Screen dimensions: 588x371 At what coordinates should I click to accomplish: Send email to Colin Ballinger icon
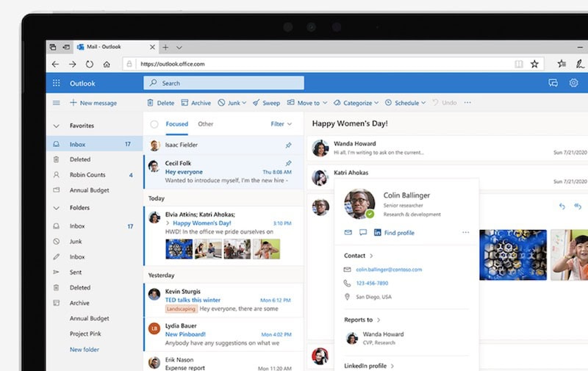348,232
